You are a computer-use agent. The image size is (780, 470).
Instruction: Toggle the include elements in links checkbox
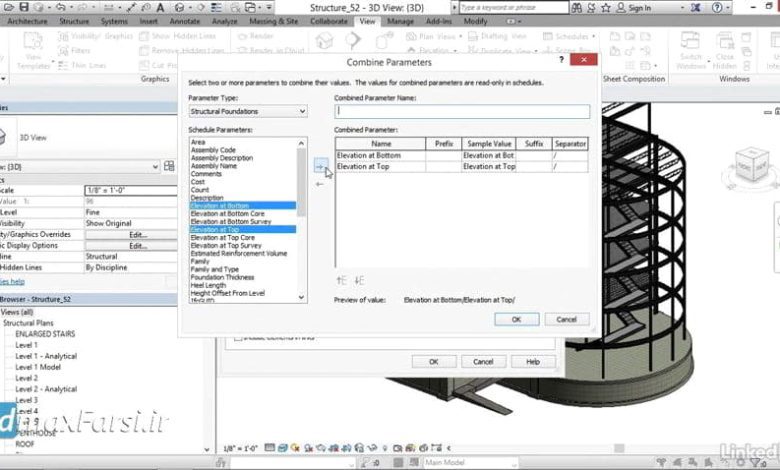pyautogui.click(x=238, y=338)
